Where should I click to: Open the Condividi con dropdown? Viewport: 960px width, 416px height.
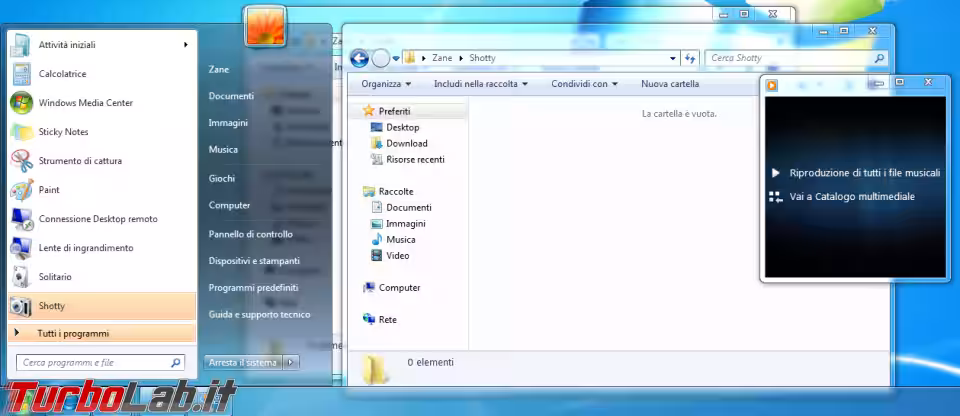pyautogui.click(x=584, y=84)
